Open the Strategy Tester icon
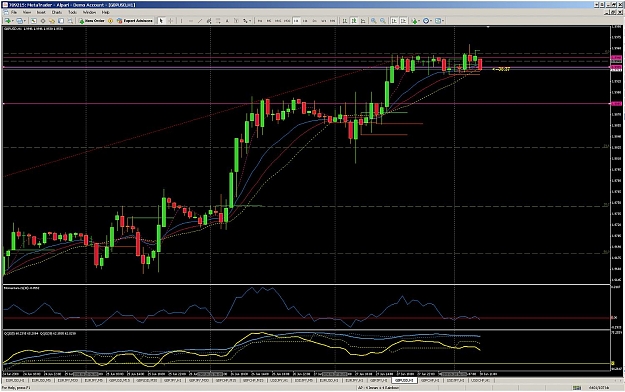The image size is (625, 392). (x=70, y=21)
